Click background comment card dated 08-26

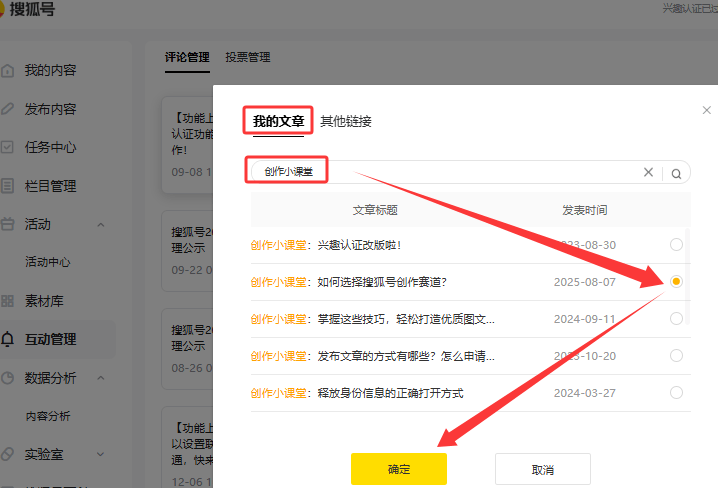point(187,349)
